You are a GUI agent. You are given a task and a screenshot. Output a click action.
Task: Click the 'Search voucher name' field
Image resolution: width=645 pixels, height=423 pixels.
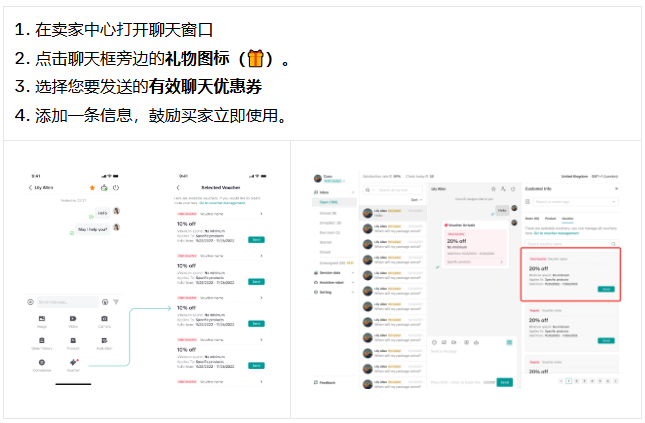572,244
